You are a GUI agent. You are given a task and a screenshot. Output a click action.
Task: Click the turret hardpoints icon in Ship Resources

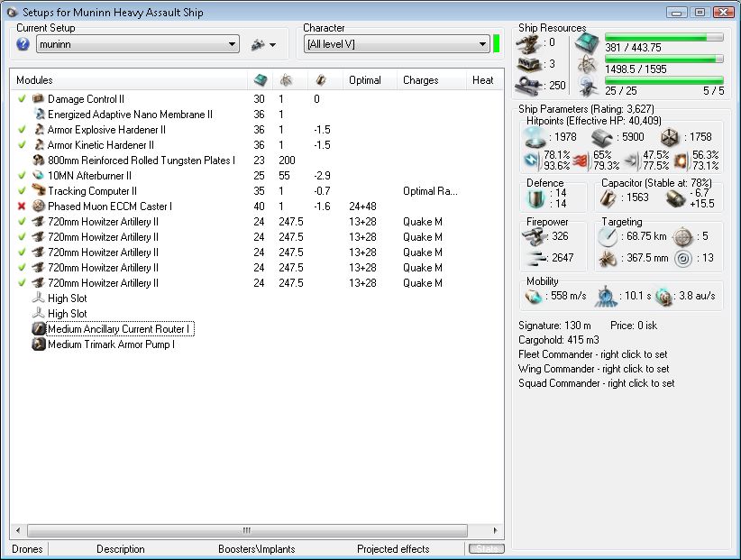(528, 44)
